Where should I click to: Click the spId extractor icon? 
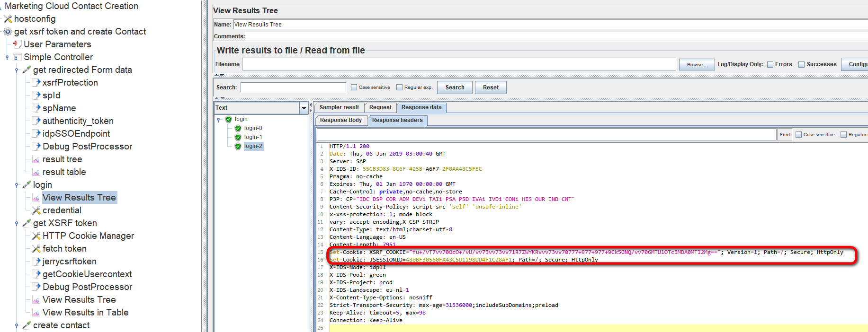pyautogui.click(x=36, y=96)
